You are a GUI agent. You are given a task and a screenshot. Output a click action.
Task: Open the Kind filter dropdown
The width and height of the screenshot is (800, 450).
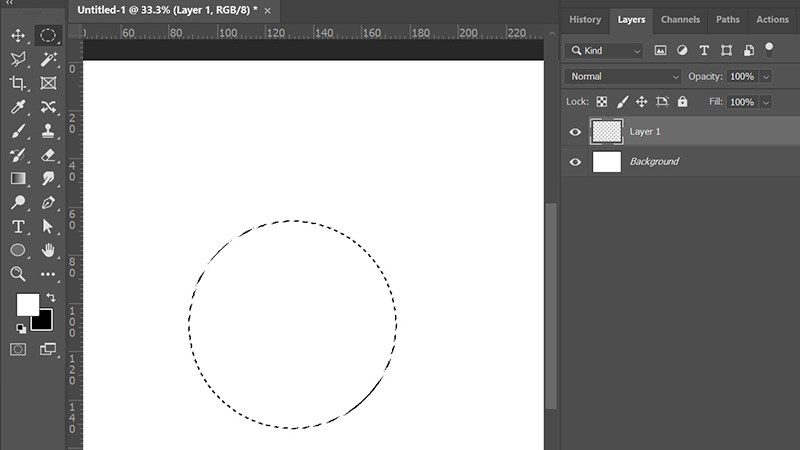[x=604, y=51]
